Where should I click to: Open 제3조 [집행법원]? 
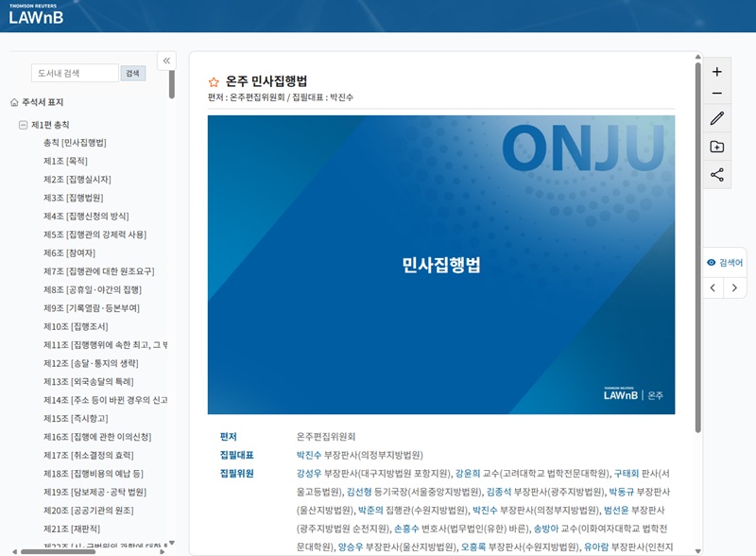(74, 198)
